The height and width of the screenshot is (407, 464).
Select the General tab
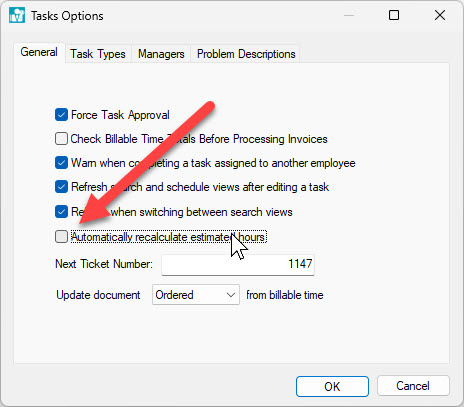pyautogui.click(x=39, y=52)
